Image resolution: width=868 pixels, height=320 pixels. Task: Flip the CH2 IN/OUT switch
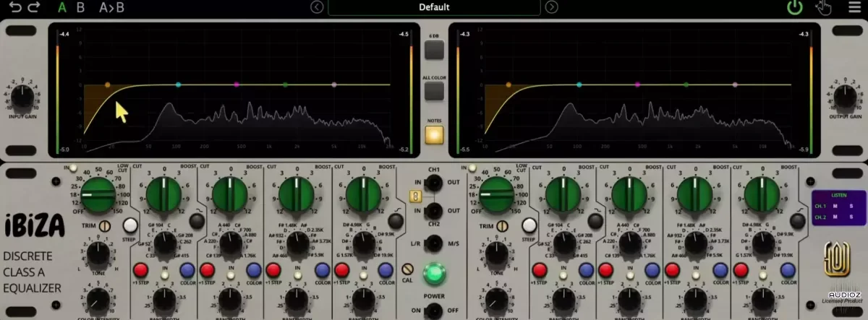click(435, 210)
